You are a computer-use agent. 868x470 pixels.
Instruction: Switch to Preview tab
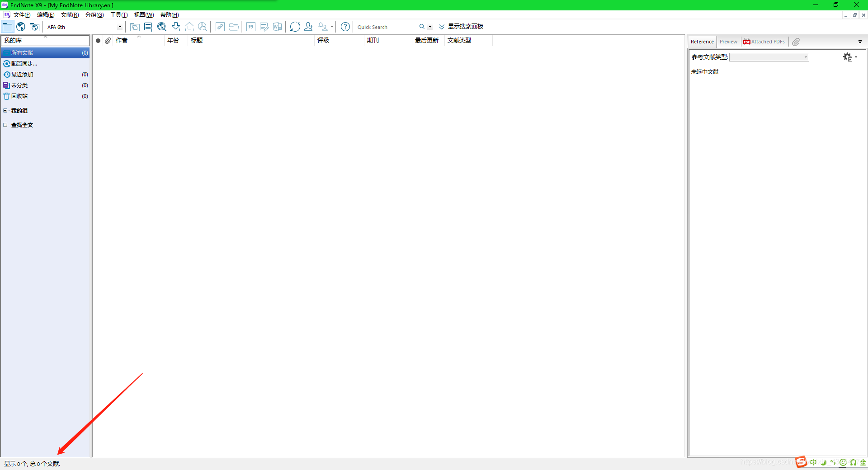point(728,42)
